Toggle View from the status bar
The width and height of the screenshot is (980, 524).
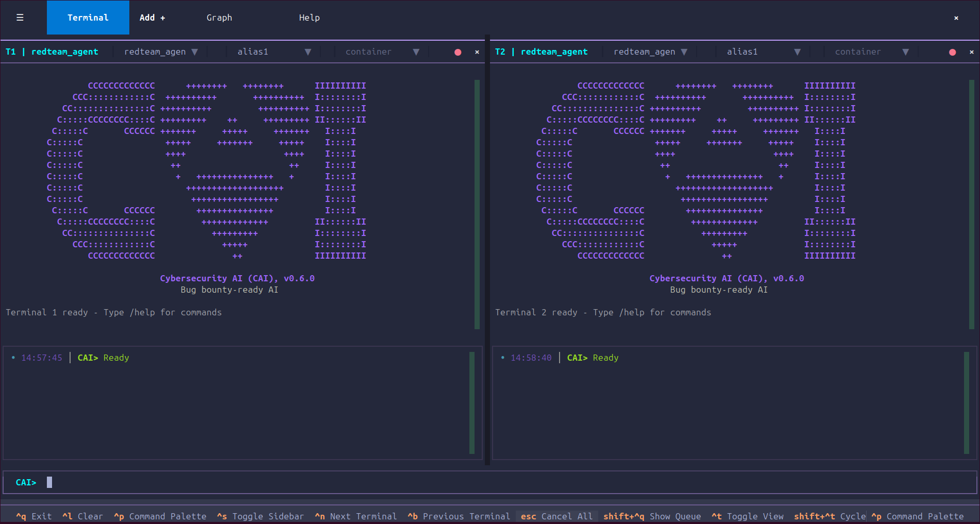coord(747,516)
